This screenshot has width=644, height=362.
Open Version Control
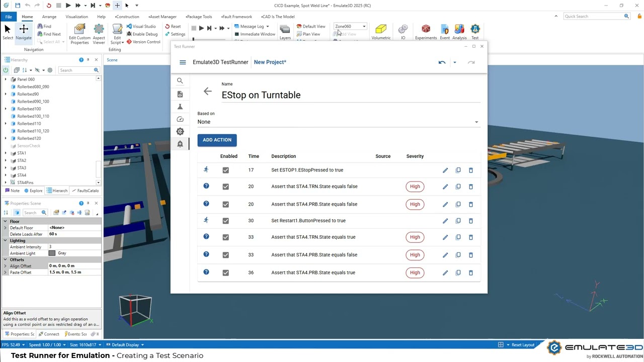point(143,42)
